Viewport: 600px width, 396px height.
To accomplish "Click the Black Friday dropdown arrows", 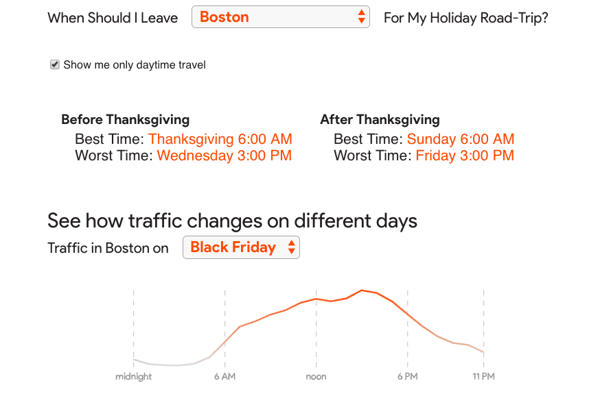I will 292,247.
